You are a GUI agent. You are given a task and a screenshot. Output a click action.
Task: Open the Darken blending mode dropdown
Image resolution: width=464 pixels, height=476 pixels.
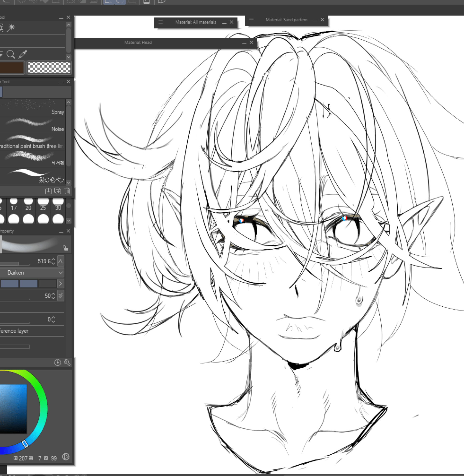(32, 273)
